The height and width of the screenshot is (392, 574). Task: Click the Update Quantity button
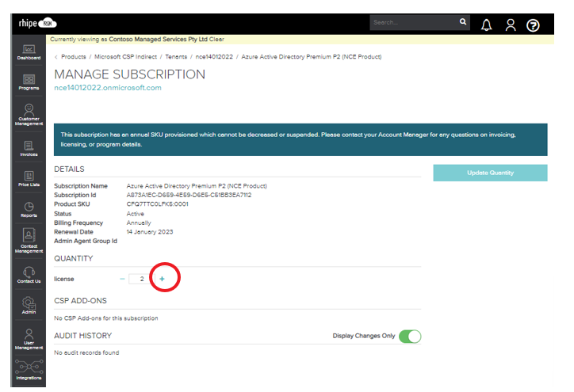490,173
